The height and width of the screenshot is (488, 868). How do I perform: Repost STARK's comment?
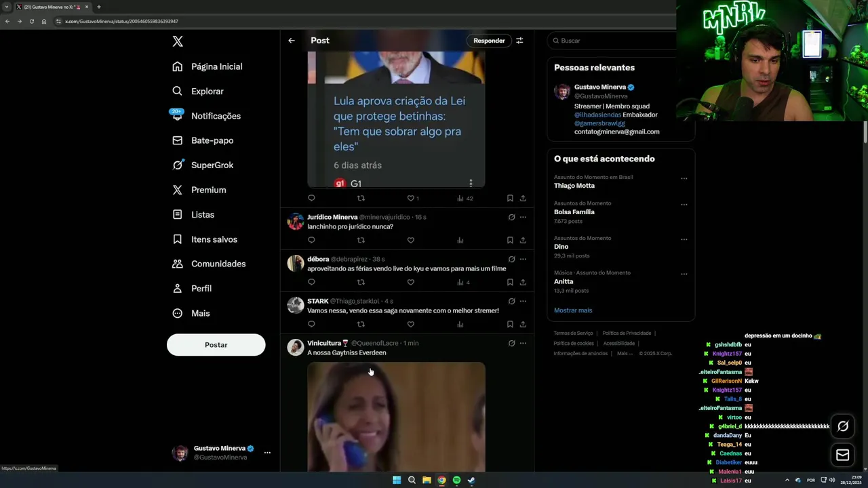[x=361, y=324]
